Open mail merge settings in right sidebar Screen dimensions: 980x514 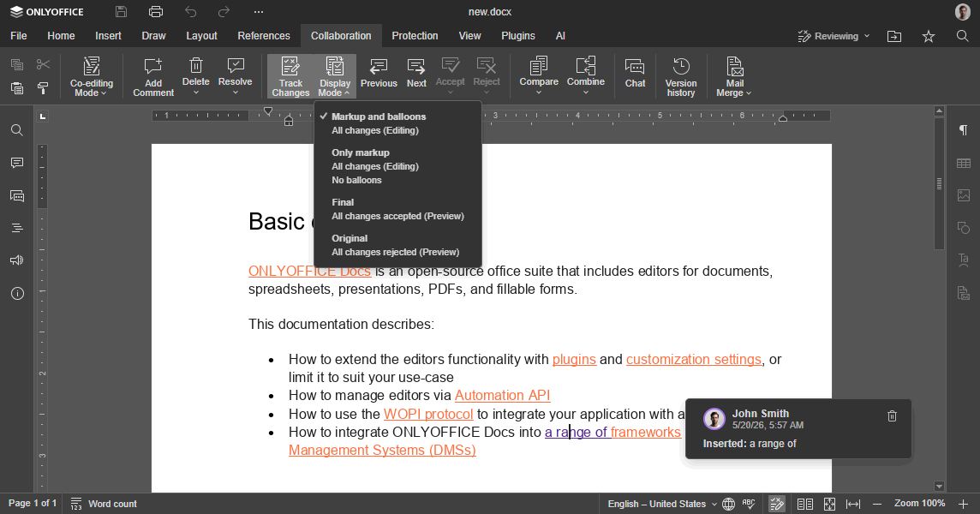coord(963,293)
